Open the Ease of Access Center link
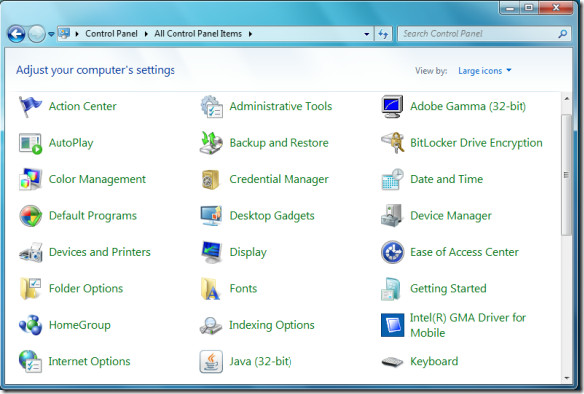Screen dimensions: 584x394 click(464, 252)
